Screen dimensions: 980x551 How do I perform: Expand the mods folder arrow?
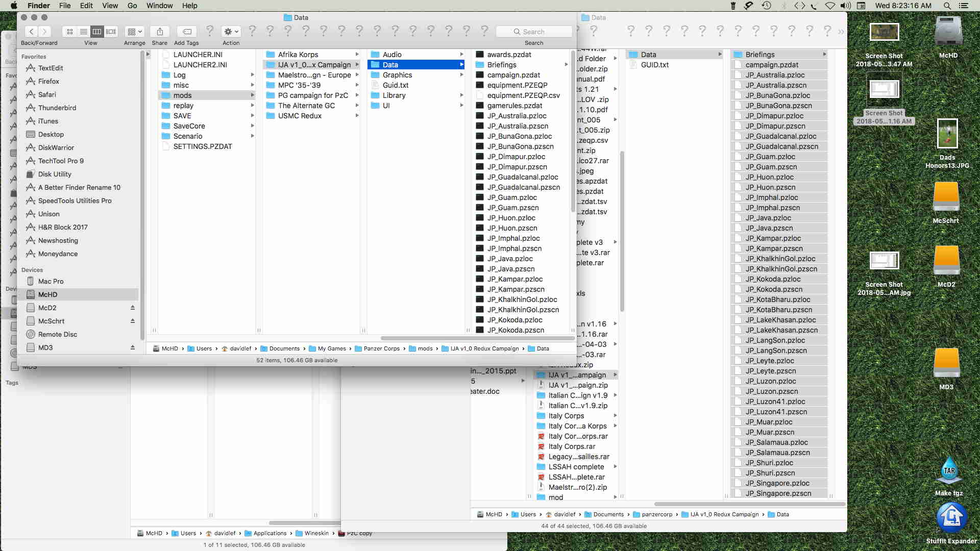coord(252,95)
